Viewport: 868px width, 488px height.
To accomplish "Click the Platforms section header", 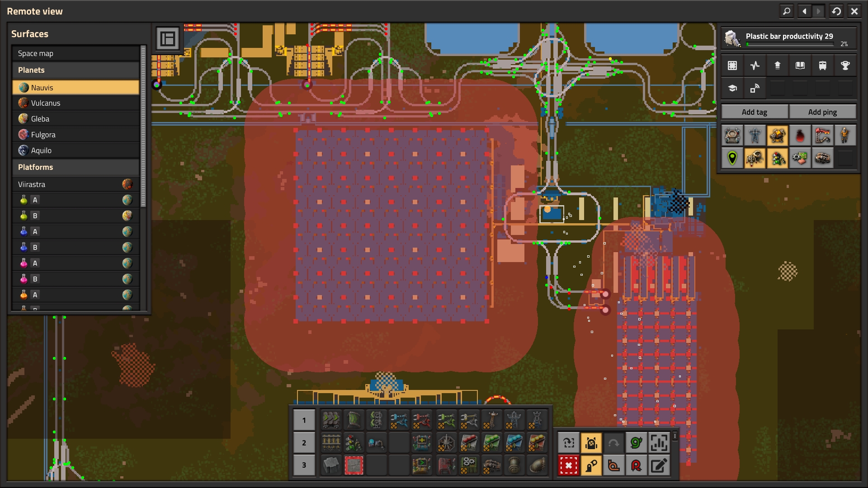I will coord(75,167).
